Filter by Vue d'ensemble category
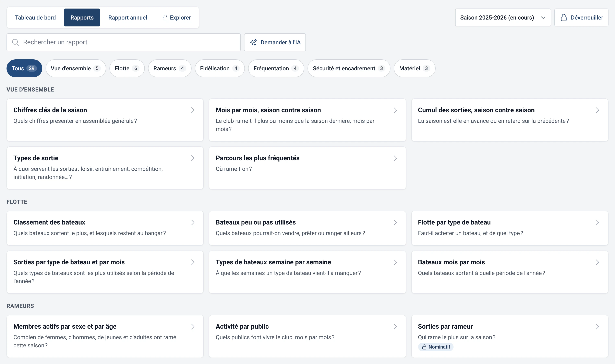615x364 pixels. 76,68
